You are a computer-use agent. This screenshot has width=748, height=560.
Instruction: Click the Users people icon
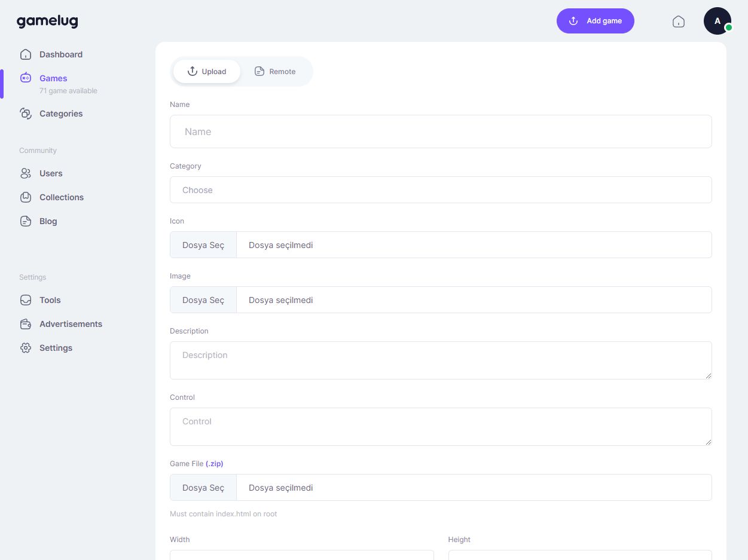click(26, 173)
